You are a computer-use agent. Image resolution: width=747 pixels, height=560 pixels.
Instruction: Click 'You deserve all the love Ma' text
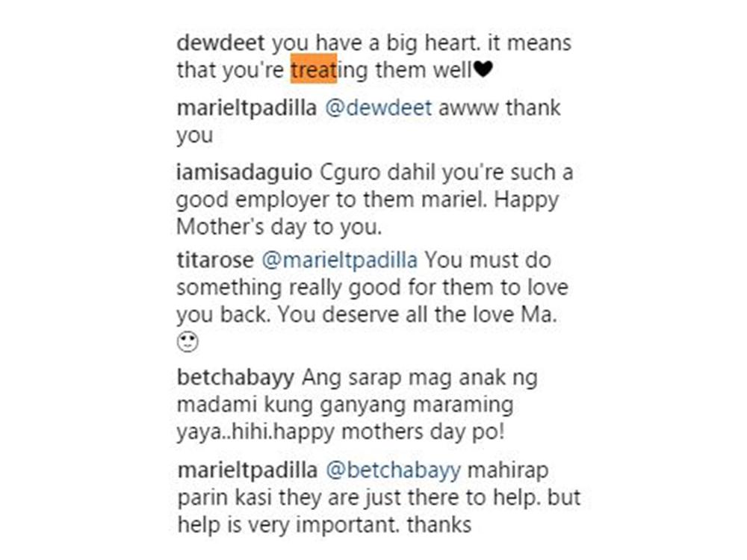point(417,315)
